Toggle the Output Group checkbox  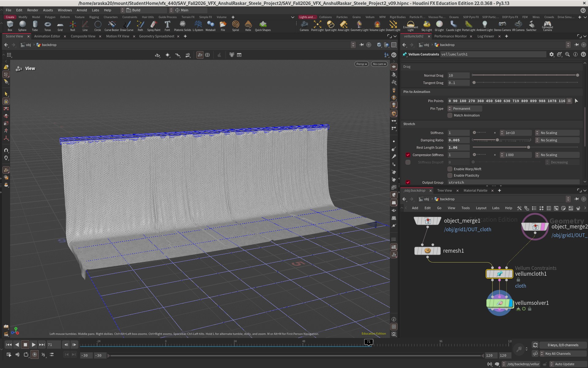[408, 182]
